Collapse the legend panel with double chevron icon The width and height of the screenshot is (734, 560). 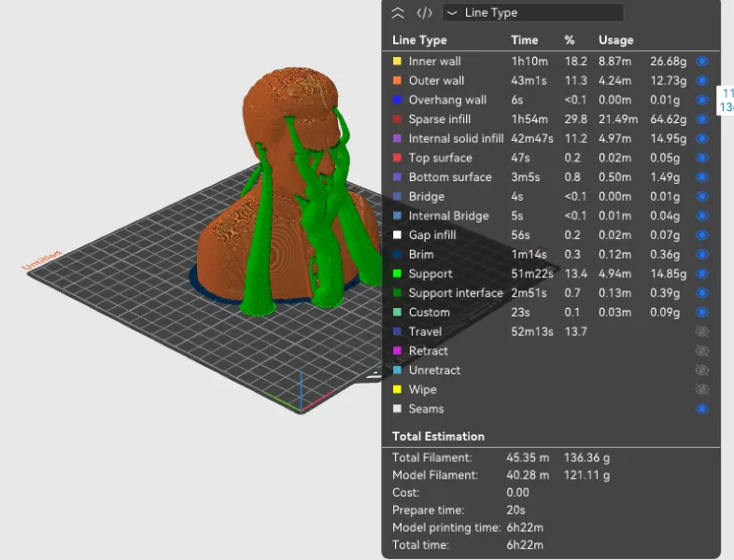[398, 13]
